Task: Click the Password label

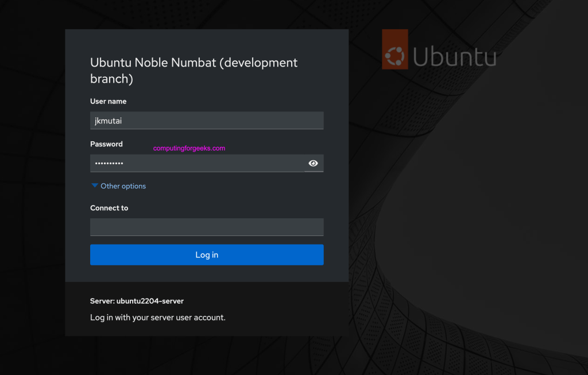Action: [106, 144]
